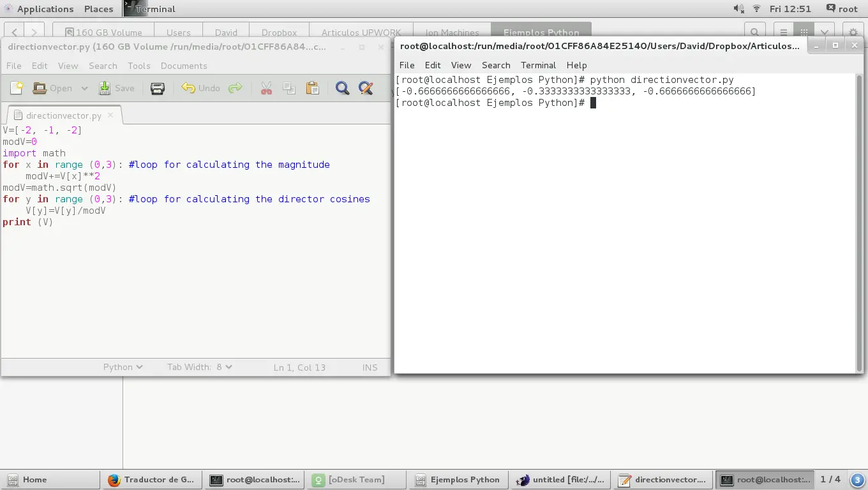
Task: Redo with the green arrow icon
Action: click(x=236, y=88)
